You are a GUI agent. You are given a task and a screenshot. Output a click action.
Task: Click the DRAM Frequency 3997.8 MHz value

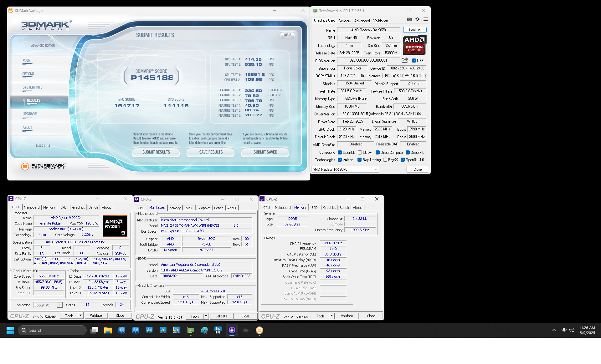pyautogui.click(x=333, y=243)
